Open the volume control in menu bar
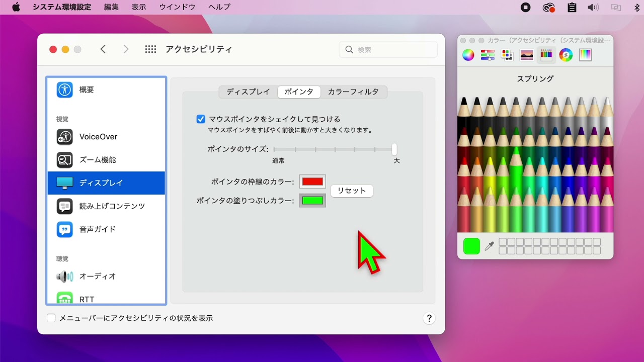The width and height of the screenshot is (644, 362). tap(594, 7)
